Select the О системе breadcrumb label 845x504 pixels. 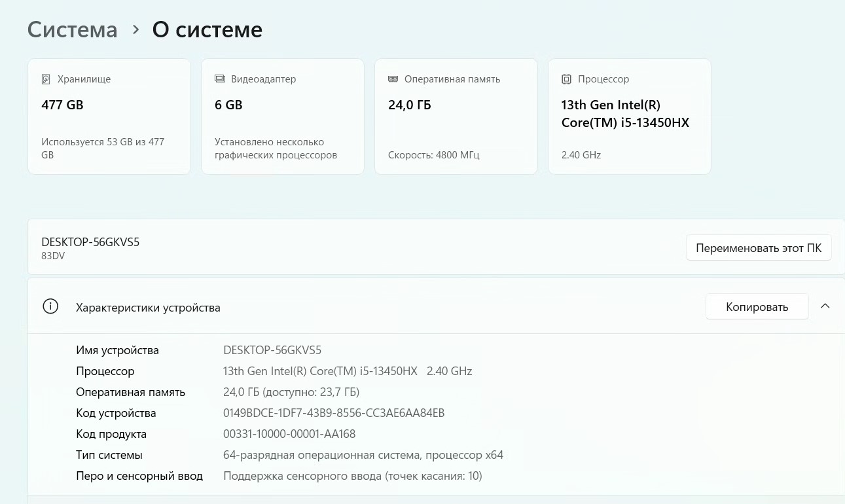[207, 29]
